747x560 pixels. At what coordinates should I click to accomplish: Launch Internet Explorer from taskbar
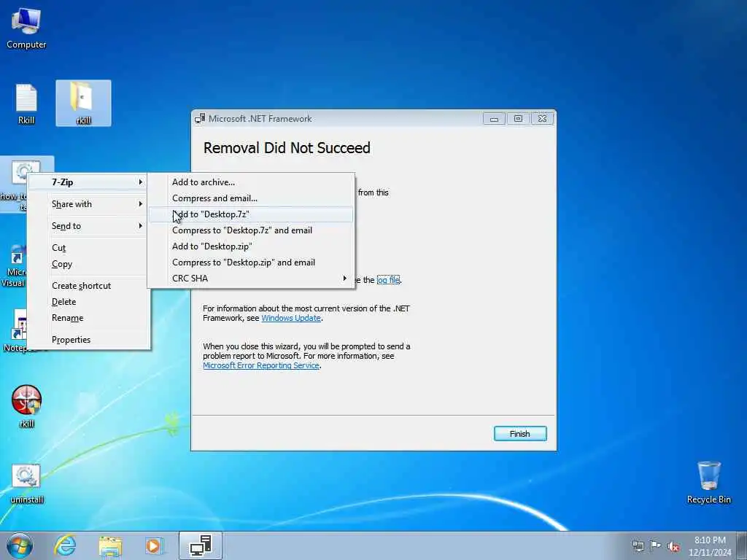65,545
